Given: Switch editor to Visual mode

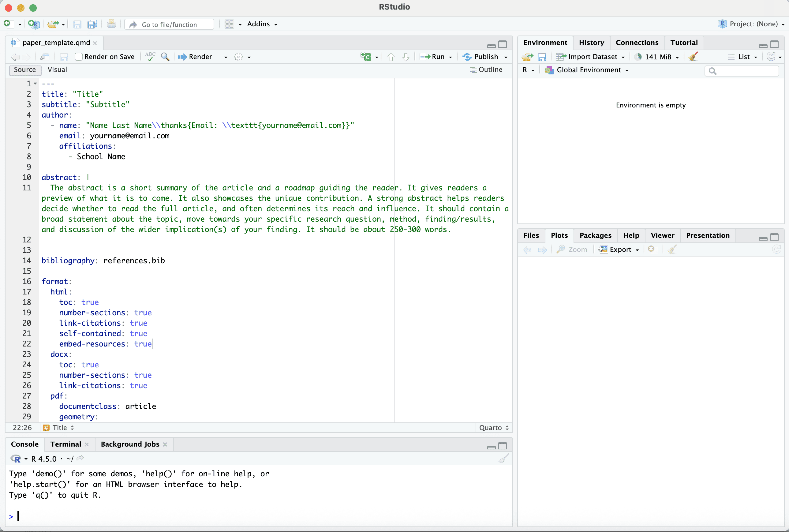Looking at the screenshot, I should (x=57, y=69).
